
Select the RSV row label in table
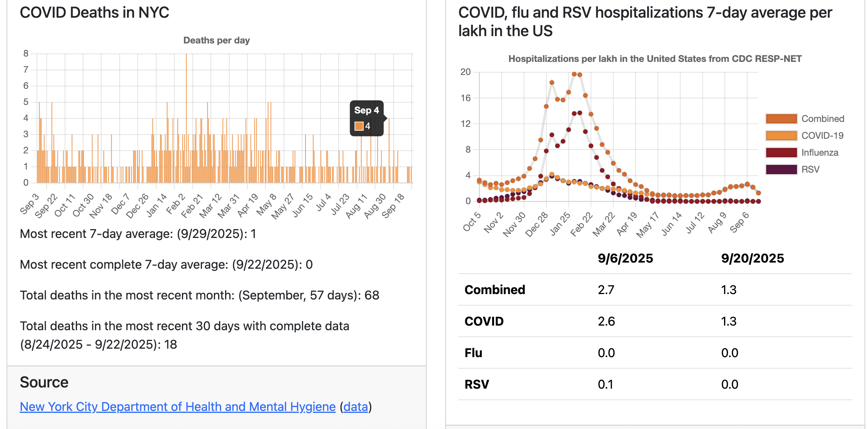coord(477,384)
